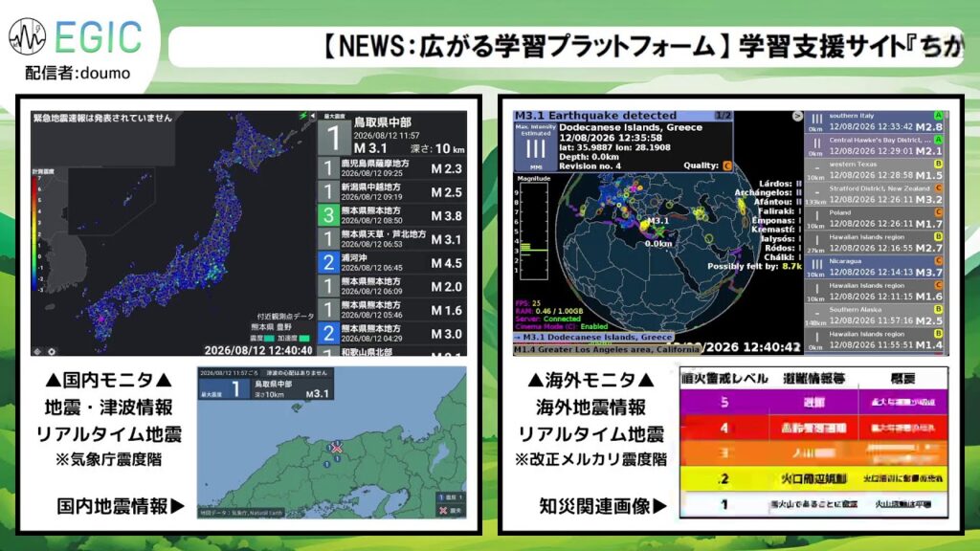Screen dimensions: 980x551
Task: Click the calculated intensity color scale bar
Action: tap(33, 235)
